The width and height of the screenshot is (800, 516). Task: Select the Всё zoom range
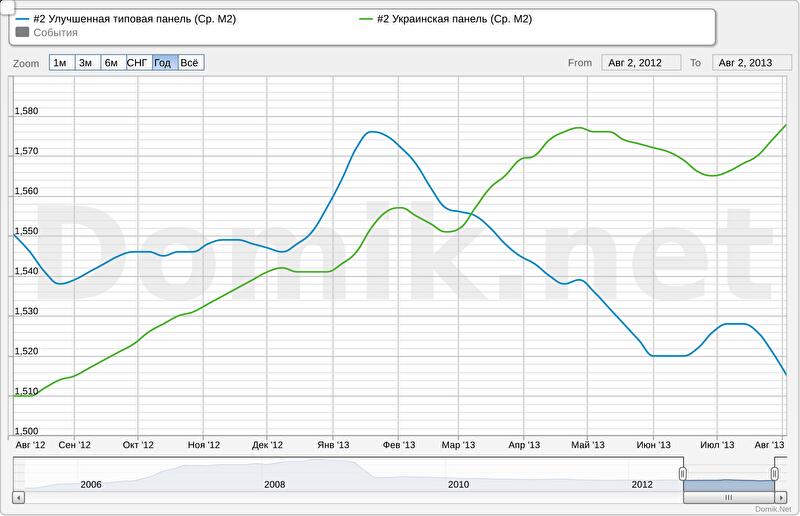(x=190, y=63)
